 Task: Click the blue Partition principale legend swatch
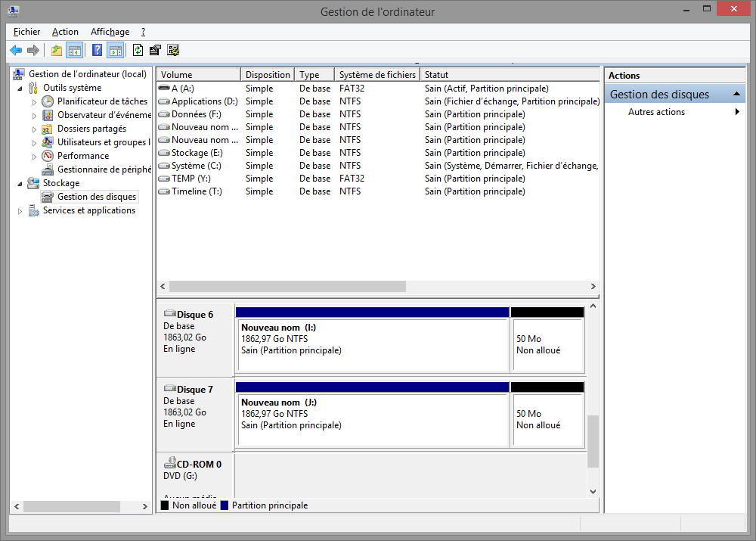tap(225, 505)
